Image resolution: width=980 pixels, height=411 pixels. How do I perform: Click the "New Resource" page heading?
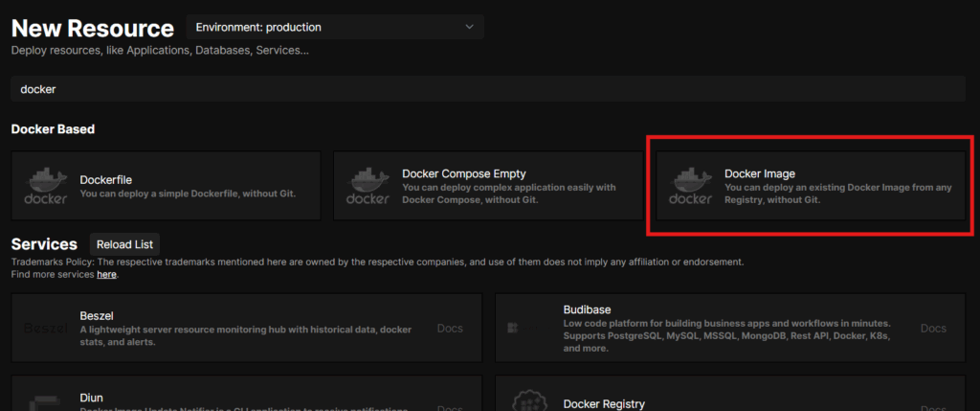tap(93, 28)
